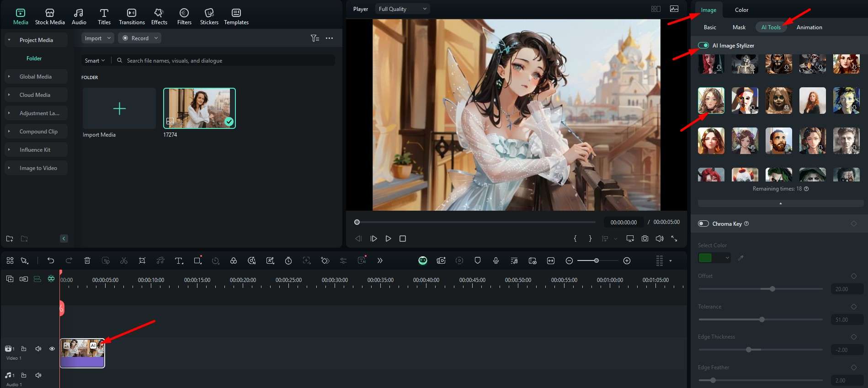Expand the Global Media section

pos(9,77)
